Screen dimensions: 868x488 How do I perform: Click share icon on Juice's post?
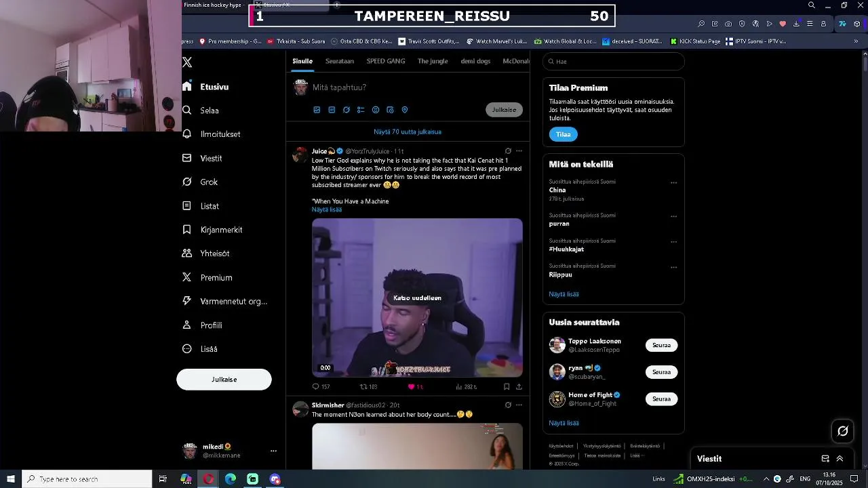[x=519, y=386]
